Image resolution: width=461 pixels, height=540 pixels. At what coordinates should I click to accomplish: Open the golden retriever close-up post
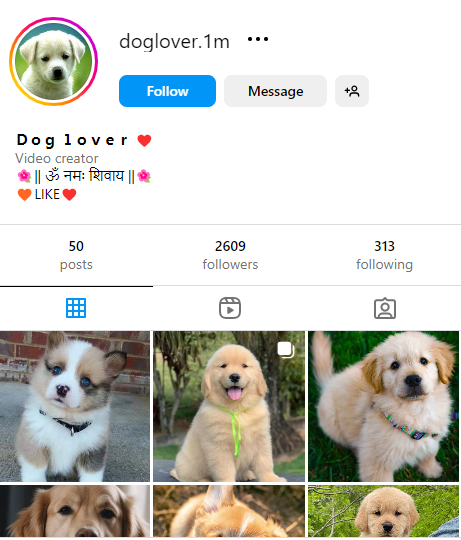(x=75, y=511)
